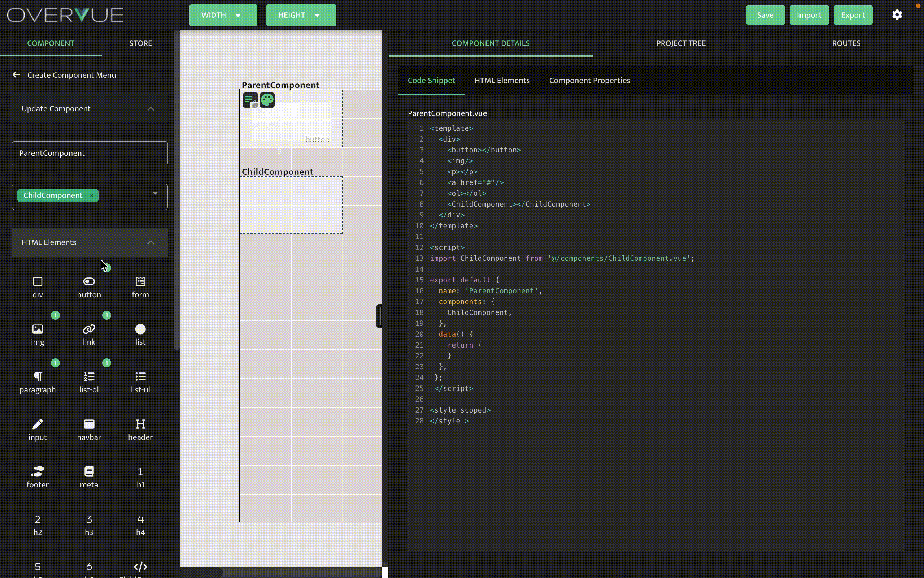
Task: Open color palette on ParentComponent
Action: (267, 100)
